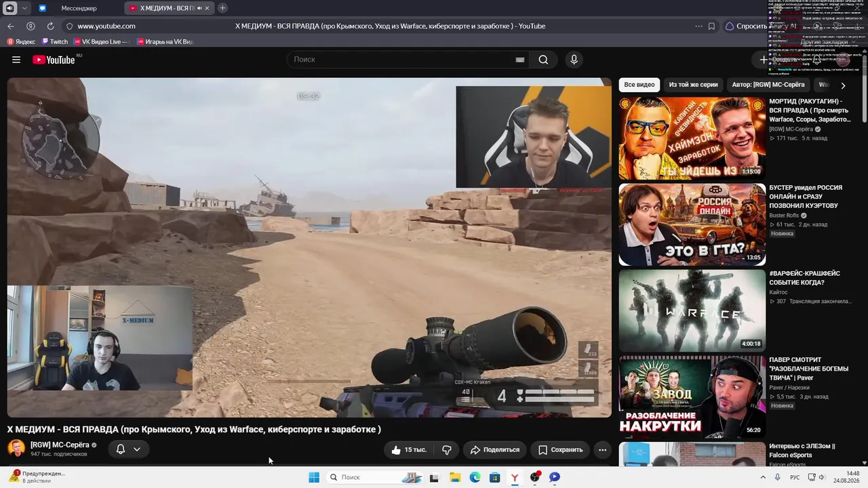Bookmark this page with the bookmark icon
The width and height of the screenshot is (868, 488).
(x=711, y=26)
